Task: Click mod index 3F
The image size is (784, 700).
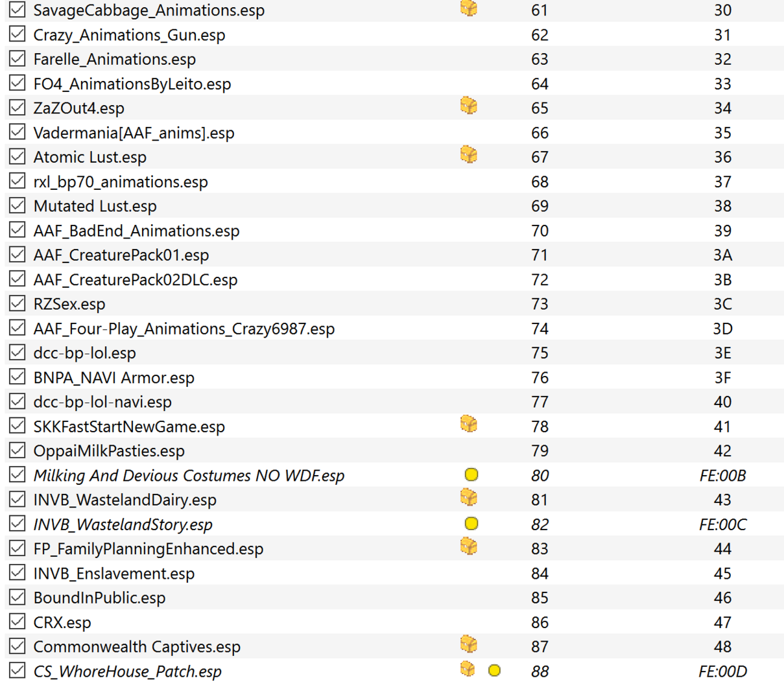Action: [x=722, y=377]
